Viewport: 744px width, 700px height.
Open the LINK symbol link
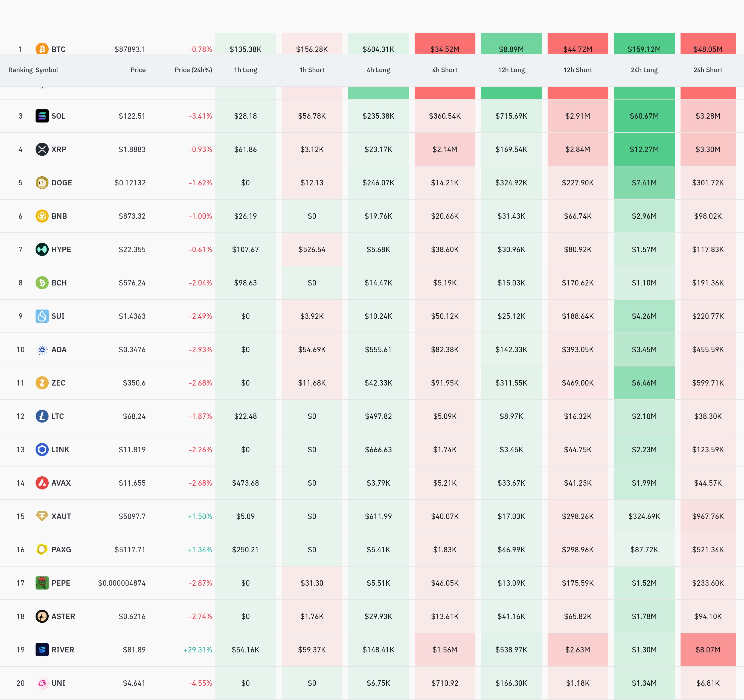(x=60, y=450)
